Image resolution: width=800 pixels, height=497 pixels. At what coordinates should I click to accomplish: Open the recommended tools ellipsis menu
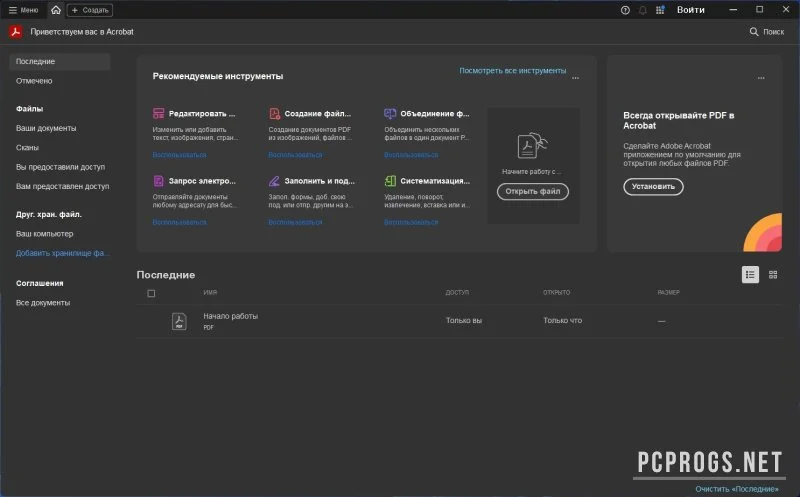(576, 78)
